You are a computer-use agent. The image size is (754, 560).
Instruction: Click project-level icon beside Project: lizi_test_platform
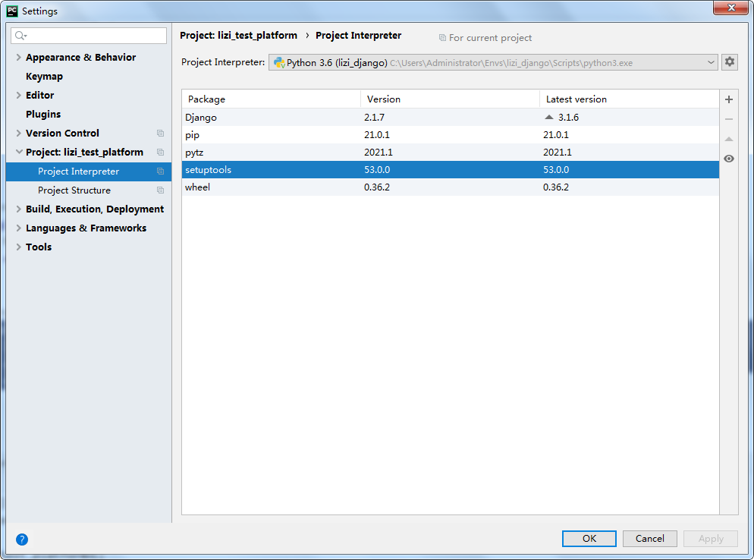[160, 152]
